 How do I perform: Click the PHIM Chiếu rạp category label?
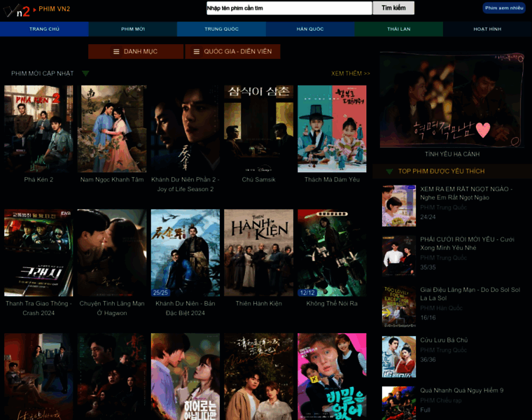[441, 400]
